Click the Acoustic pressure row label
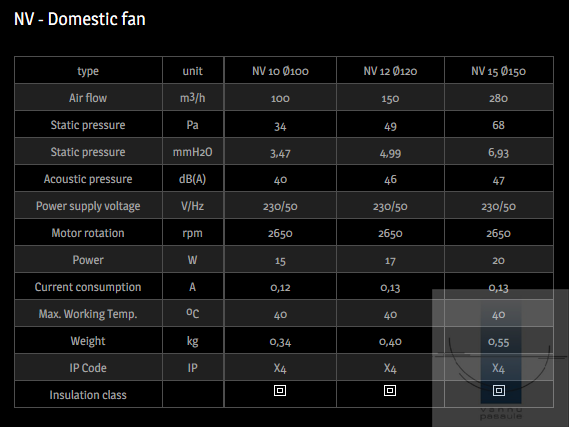The width and height of the screenshot is (569, 427). tap(88, 179)
